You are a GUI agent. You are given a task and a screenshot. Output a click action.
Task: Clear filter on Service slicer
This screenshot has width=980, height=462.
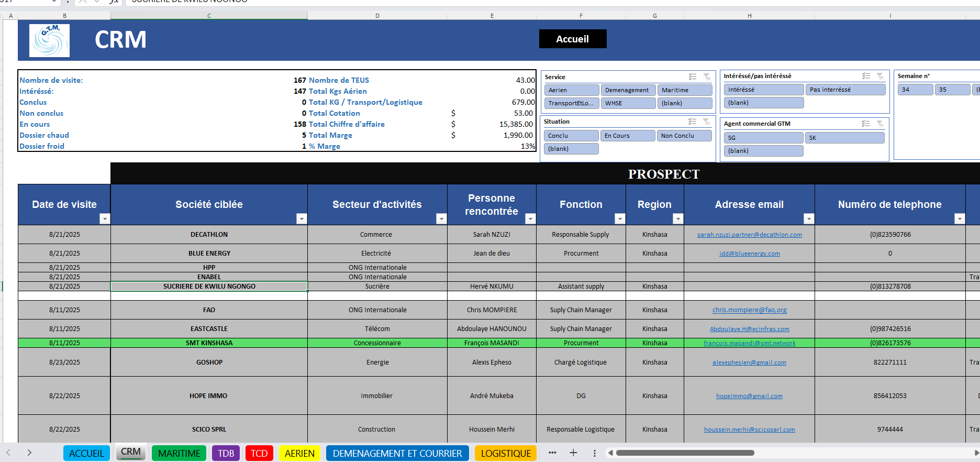pos(707,76)
